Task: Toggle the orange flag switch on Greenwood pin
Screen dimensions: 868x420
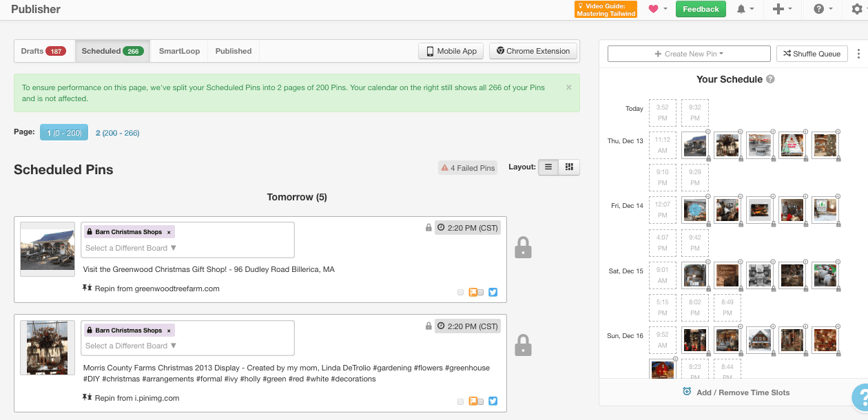Action: (x=476, y=292)
